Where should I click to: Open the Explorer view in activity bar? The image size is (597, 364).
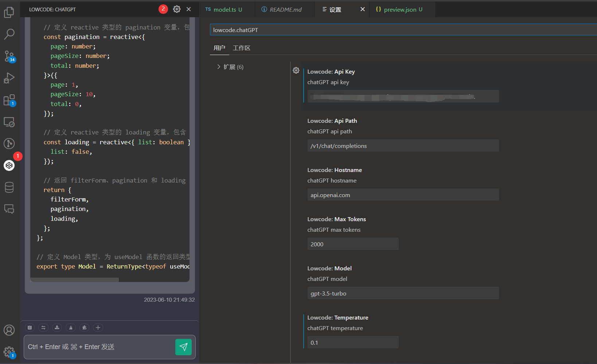point(9,12)
